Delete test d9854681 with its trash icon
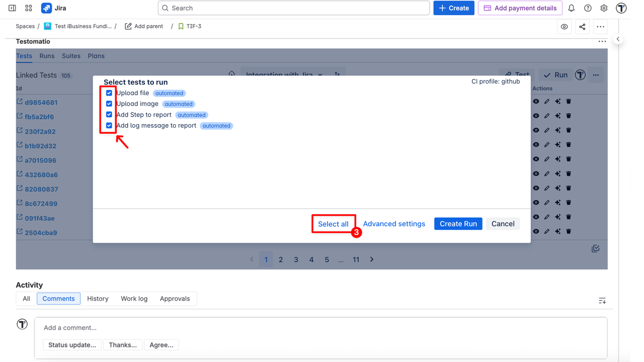The height and width of the screenshot is (362, 644). [568, 101]
